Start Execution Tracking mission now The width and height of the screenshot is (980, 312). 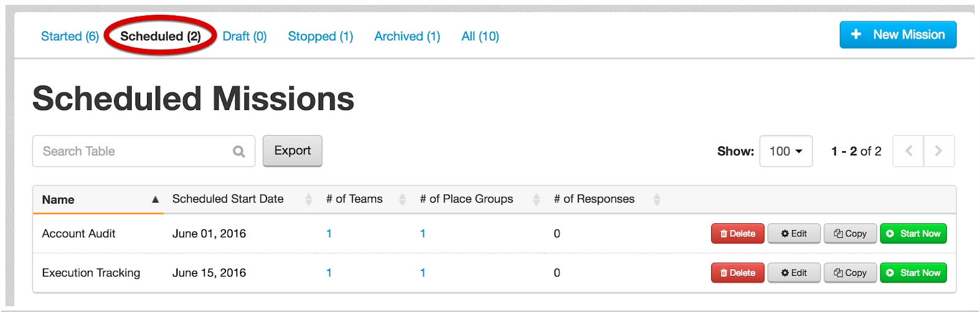coord(913,273)
